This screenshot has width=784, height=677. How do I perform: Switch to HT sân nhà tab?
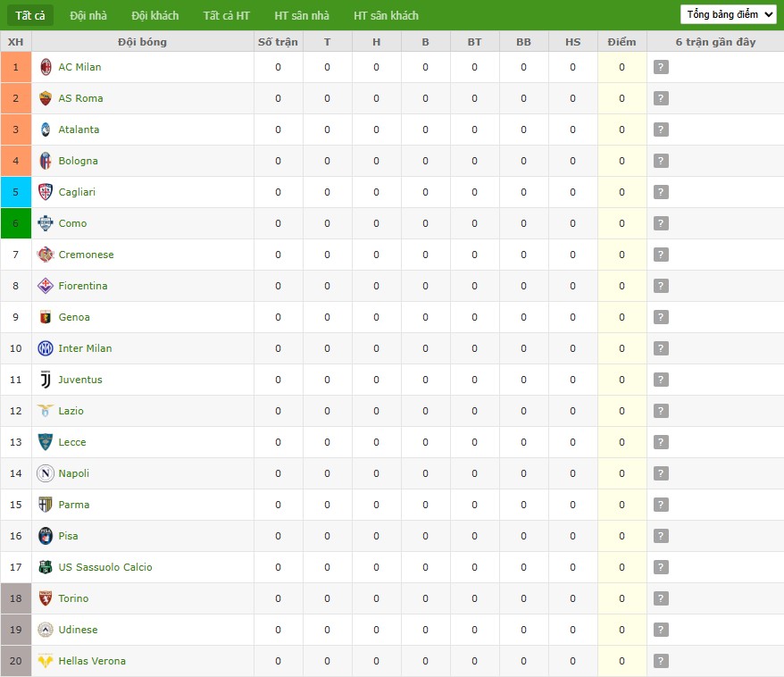pos(302,15)
